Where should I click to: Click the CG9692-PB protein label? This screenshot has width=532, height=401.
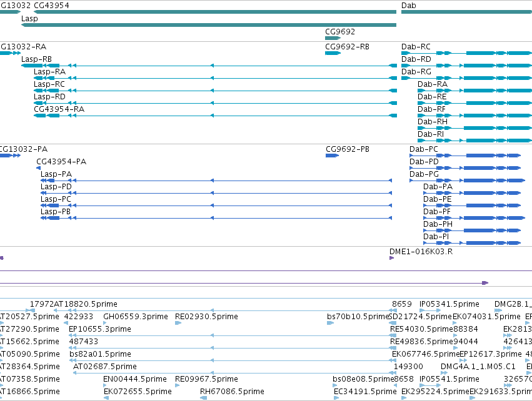(x=348, y=149)
